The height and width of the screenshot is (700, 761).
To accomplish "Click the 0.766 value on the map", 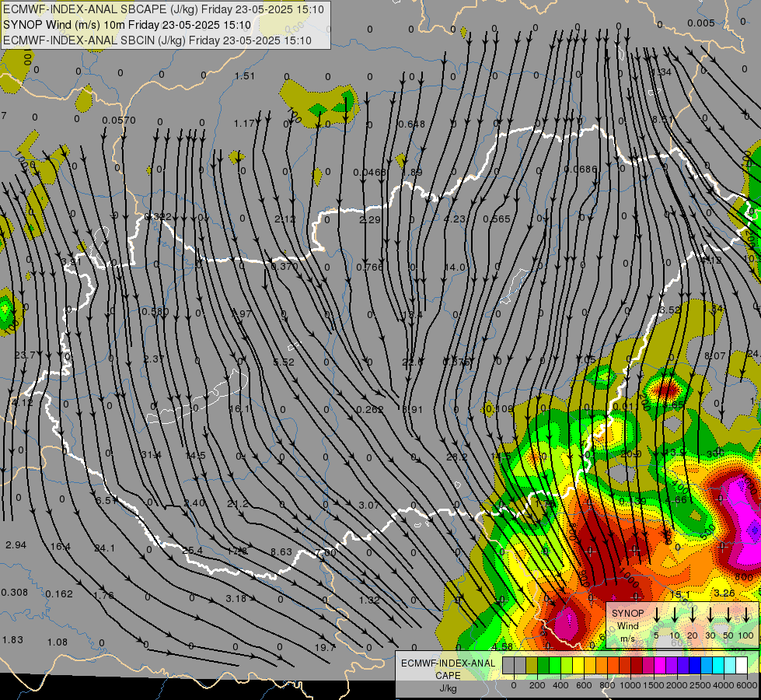I will coord(370,268).
